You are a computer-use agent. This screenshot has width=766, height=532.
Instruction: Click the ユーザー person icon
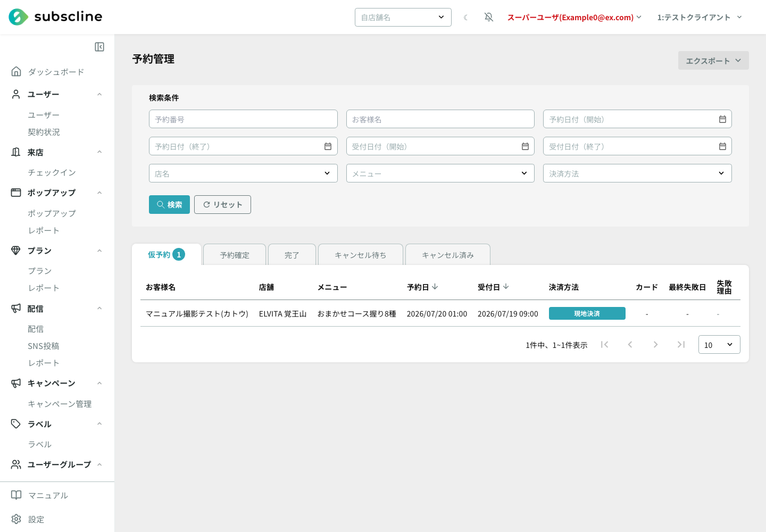pos(16,94)
